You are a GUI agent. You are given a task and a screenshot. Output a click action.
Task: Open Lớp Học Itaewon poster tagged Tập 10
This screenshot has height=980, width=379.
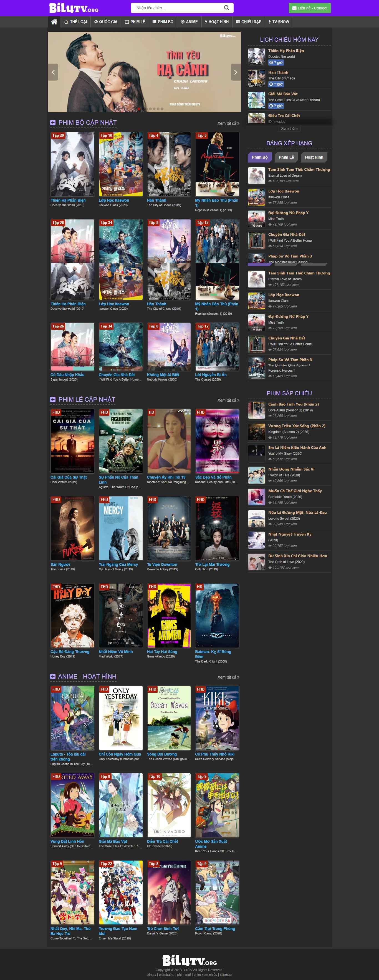[x=121, y=164]
